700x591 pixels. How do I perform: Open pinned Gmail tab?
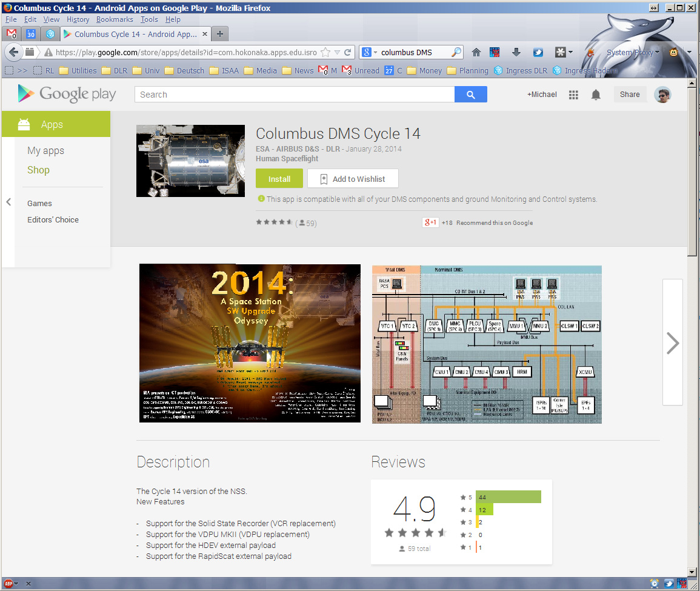(12, 34)
